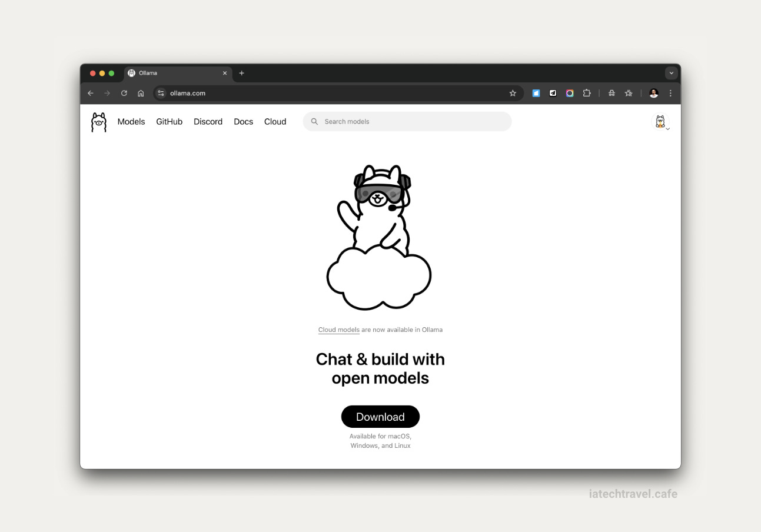
Task: Click the yellow minimize window button
Action: click(102, 73)
